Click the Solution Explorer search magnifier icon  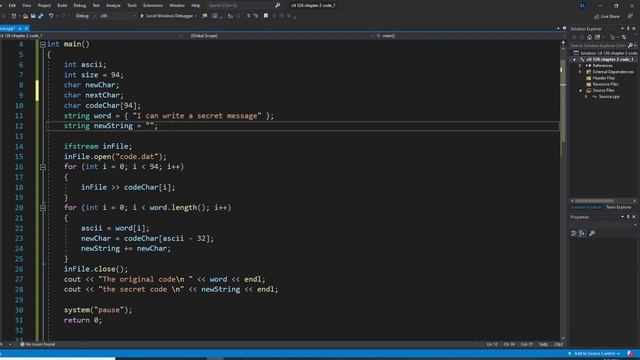(x=630, y=45)
